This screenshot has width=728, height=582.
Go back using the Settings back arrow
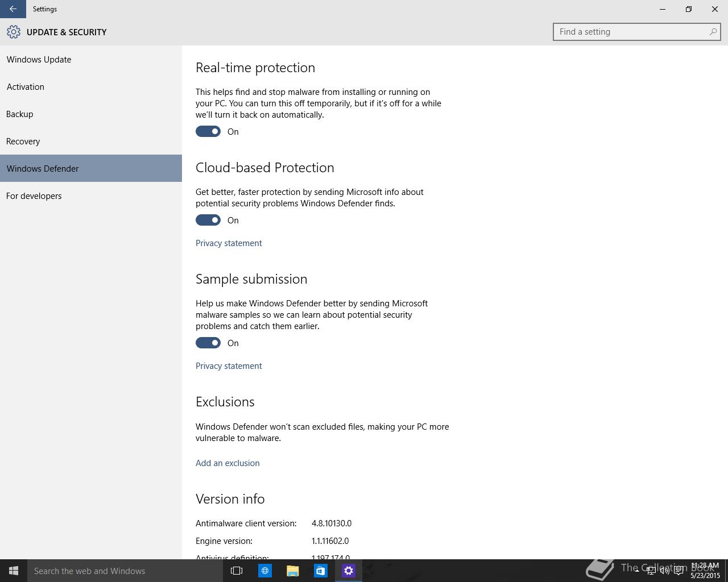tap(13, 9)
